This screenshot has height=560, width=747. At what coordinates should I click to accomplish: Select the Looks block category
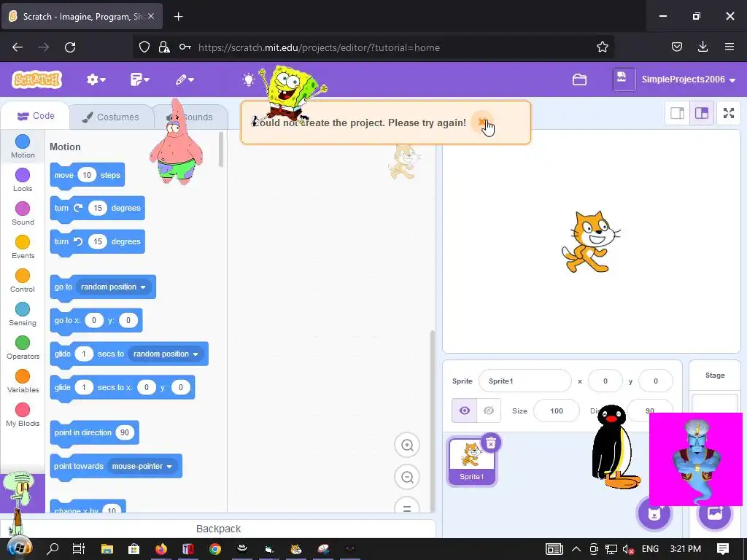pyautogui.click(x=23, y=180)
